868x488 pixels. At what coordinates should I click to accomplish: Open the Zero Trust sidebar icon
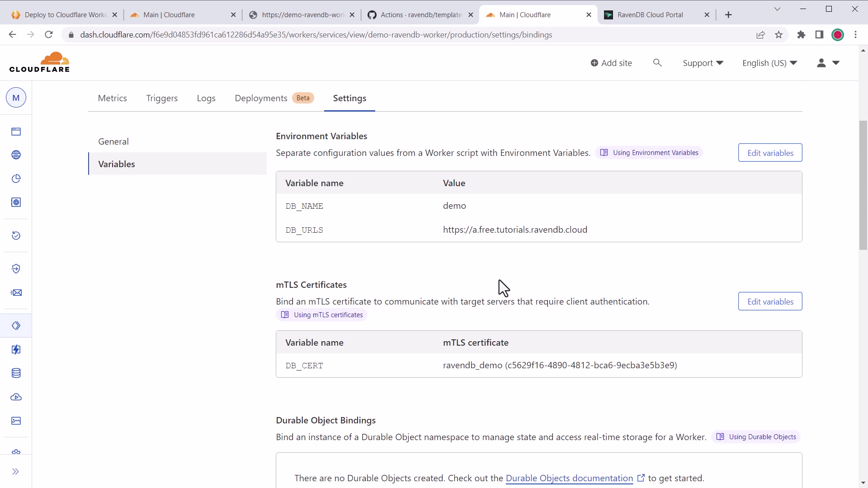(x=16, y=269)
